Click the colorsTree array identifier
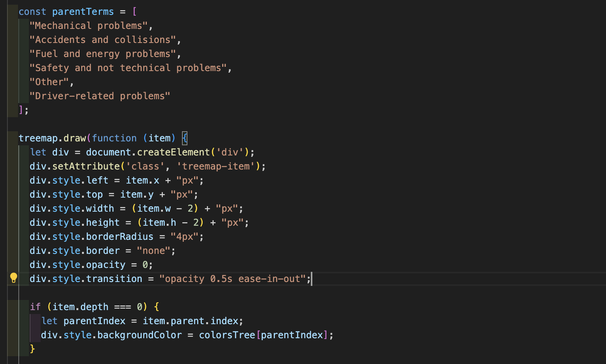Screen dimensions: 606x364 tap(227, 335)
